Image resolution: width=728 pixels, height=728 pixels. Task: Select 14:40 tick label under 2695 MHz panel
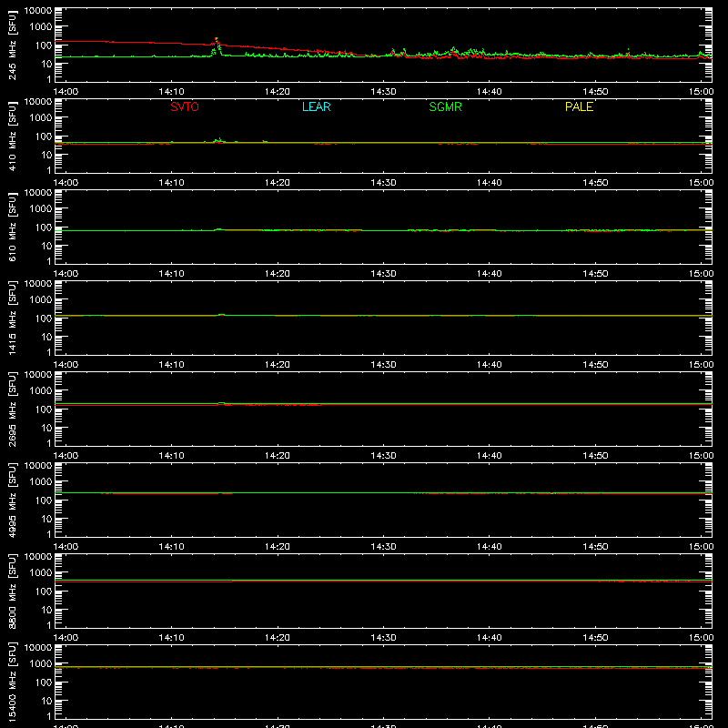490,456
